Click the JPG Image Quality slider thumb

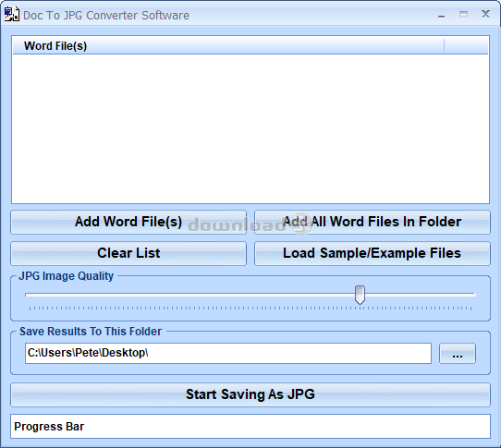[x=360, y=295]
